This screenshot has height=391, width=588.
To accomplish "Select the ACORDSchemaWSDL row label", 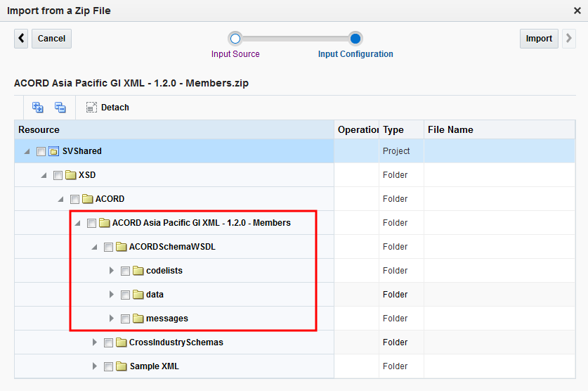I will click(172, 247).
